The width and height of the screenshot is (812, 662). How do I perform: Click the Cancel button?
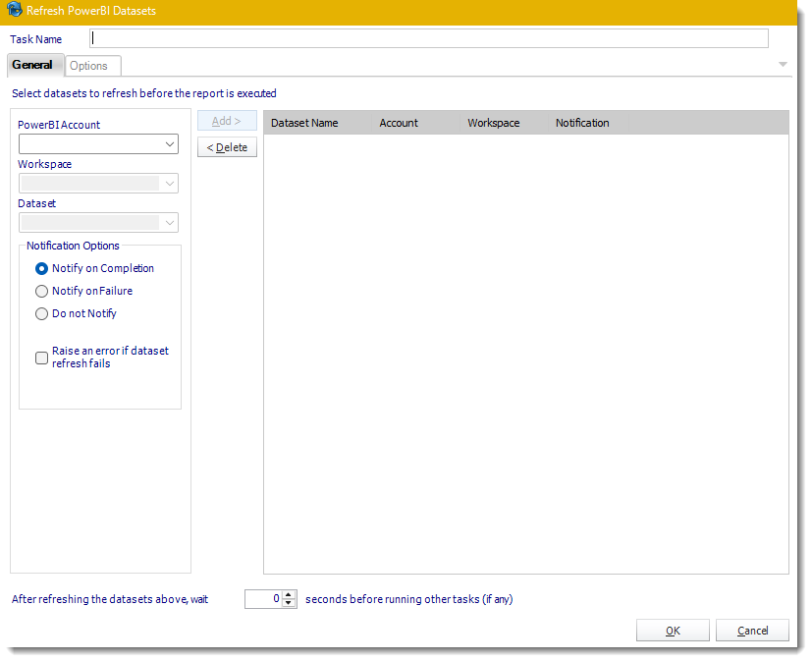click(x=752, y=631)
